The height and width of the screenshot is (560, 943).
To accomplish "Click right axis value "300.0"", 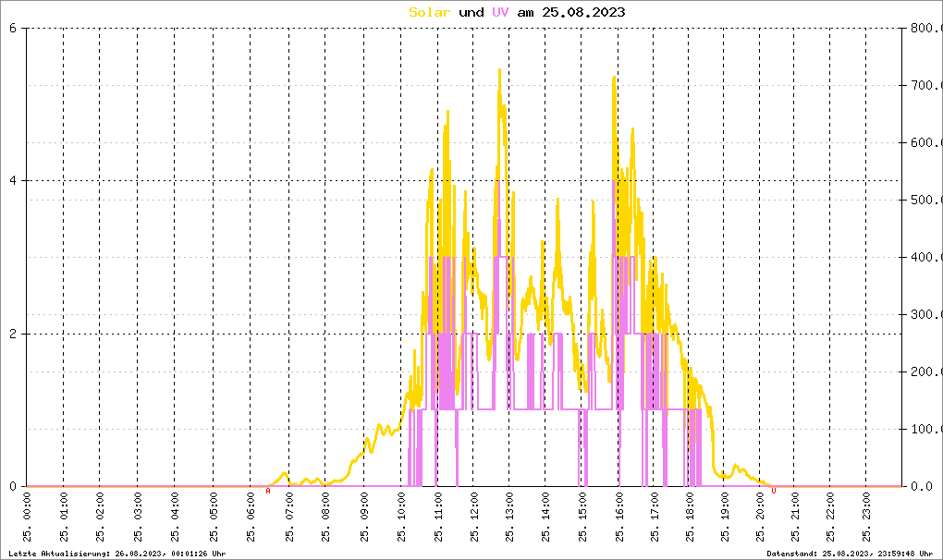I will point(925,315).
